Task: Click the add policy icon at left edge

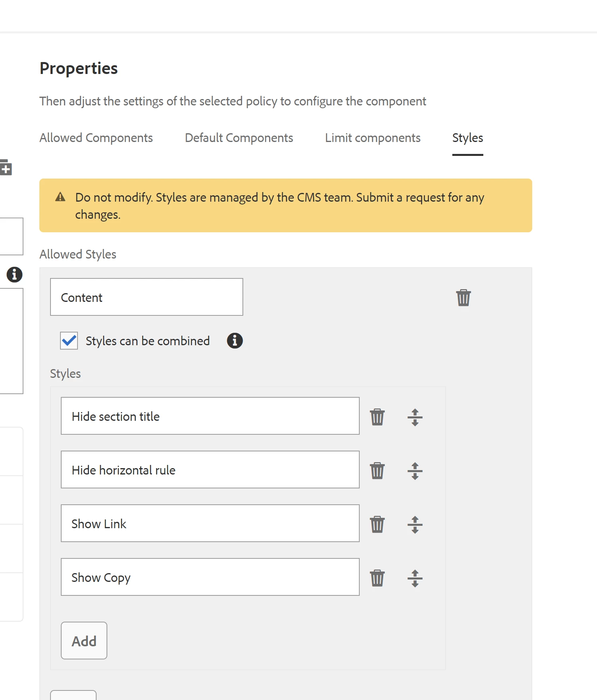Action: tap(6, 167)
